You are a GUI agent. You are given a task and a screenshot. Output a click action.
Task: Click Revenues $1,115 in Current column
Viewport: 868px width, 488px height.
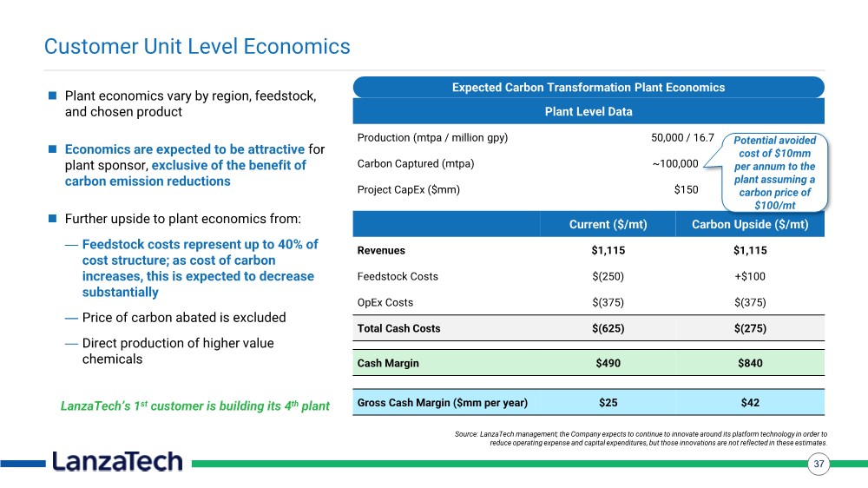tap(608, 250)
